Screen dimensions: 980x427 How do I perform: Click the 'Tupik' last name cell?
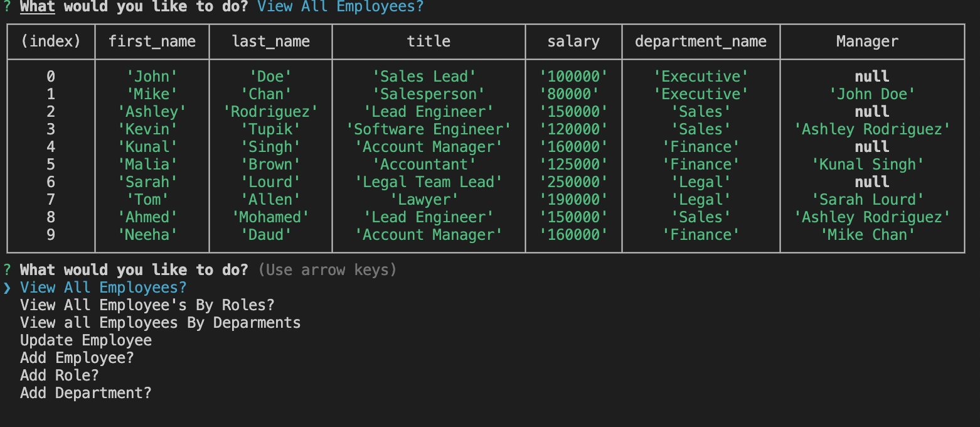point(270,129)
